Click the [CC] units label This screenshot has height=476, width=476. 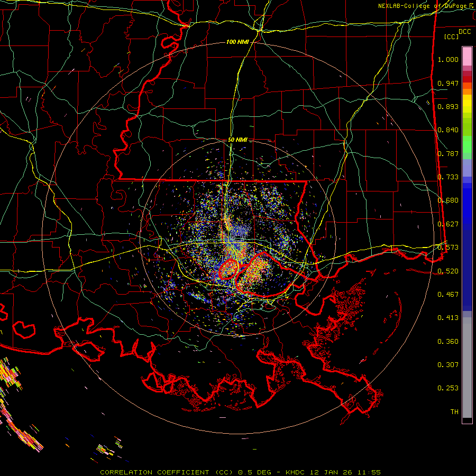click(x=452, y=36)
